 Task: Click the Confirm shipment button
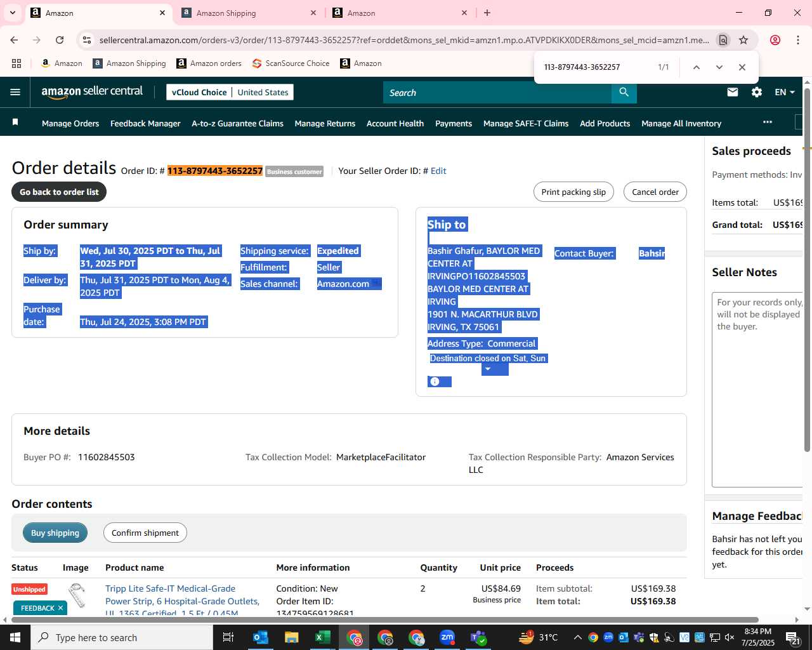(145, 533)
